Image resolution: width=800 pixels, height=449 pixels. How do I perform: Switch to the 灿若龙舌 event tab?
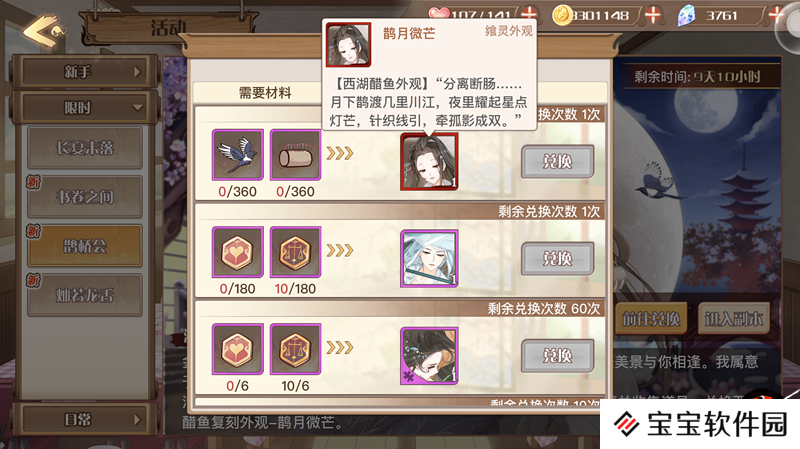(x=85, y=295)
